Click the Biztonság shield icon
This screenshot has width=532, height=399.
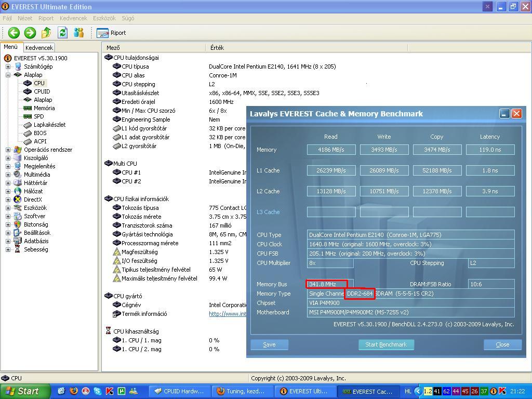coord(18,224)
